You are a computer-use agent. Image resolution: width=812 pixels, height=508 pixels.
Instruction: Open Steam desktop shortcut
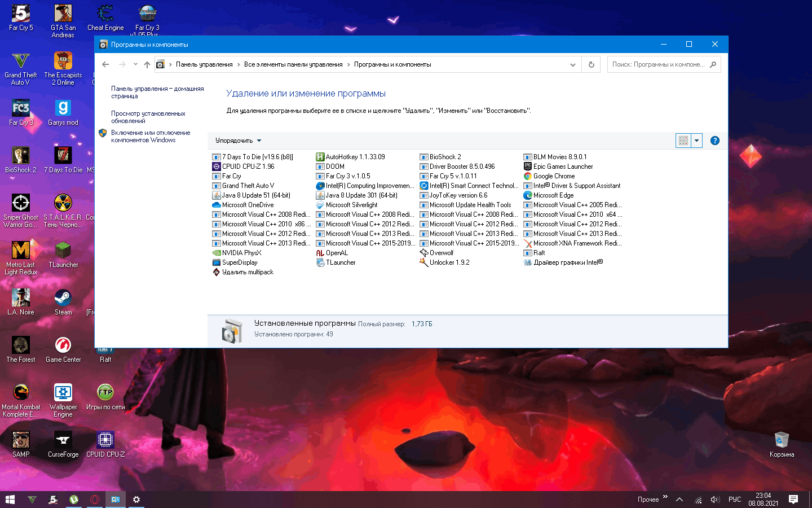pos(63,302)
